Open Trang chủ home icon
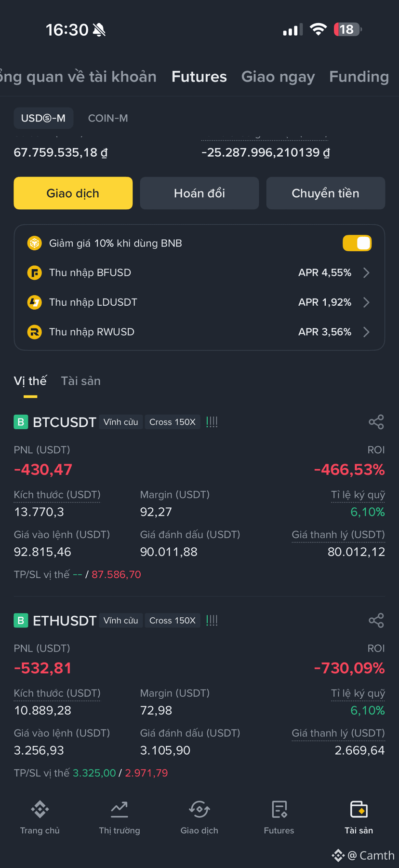399x868 pixels. click(40, 809)
